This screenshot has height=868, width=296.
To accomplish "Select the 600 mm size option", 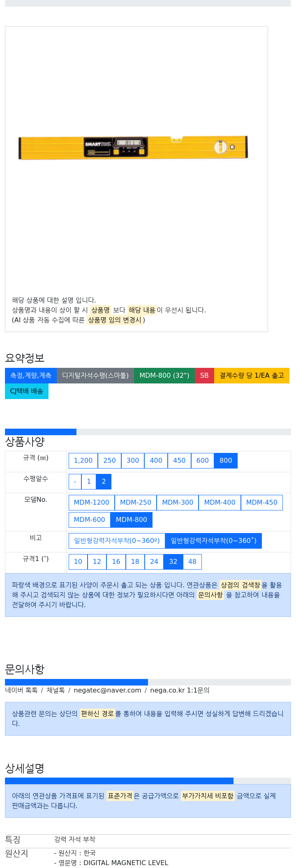I will pyautogui.click(x=202, y=460).
